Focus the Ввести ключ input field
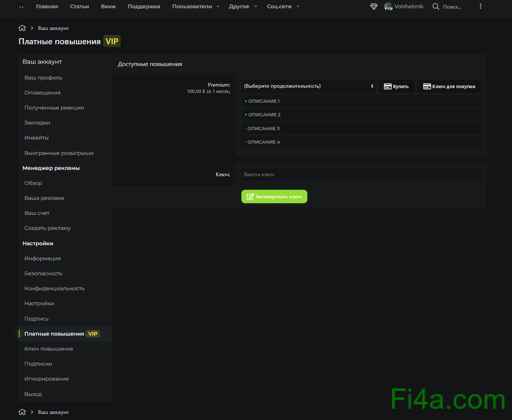 click(361, 175)
